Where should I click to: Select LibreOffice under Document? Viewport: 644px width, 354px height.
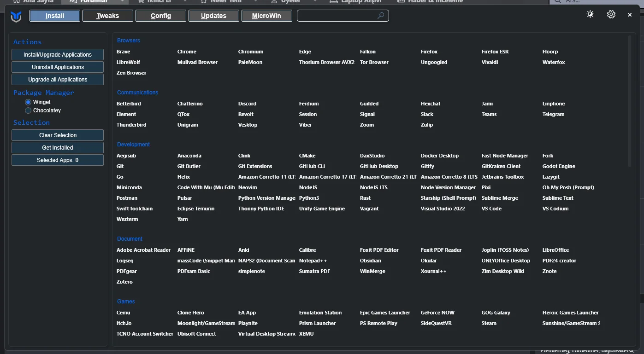point(555,250)
